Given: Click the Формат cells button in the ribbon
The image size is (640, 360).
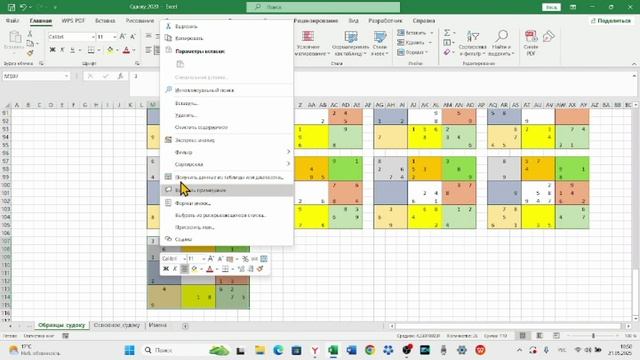Looking at the screenshot, I should [x=413, y=52].
